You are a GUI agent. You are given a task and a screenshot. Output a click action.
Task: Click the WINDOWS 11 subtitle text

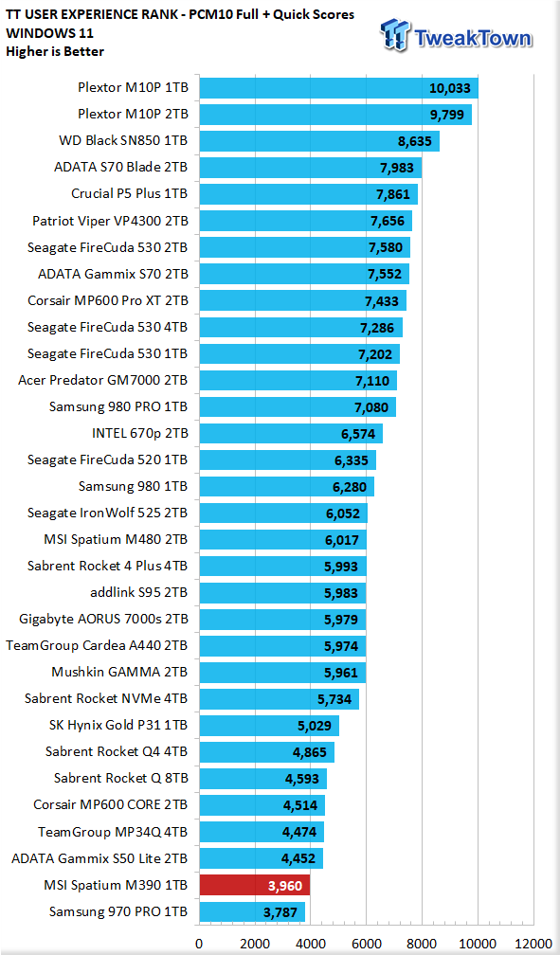pyautogui.click(x=49, y=33)
